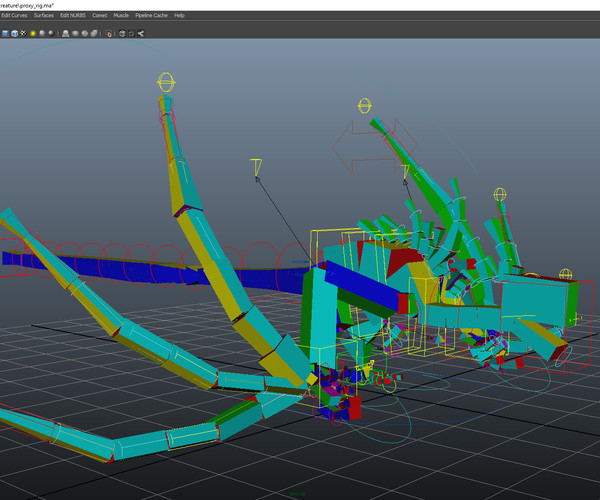Viewport: 600px width, 500px height.
Task: Open the Help menu
Action: point(179,16)
